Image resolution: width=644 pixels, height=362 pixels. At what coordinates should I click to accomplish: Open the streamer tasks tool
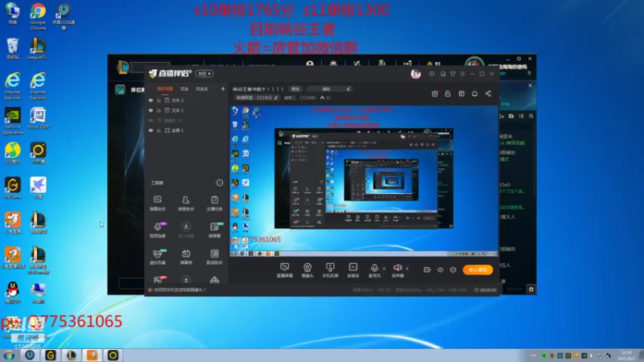(x=214, y=204)
